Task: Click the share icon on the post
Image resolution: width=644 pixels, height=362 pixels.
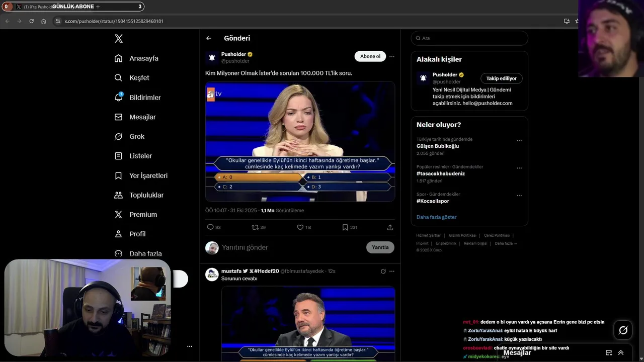Action: [x=390, y=227]
